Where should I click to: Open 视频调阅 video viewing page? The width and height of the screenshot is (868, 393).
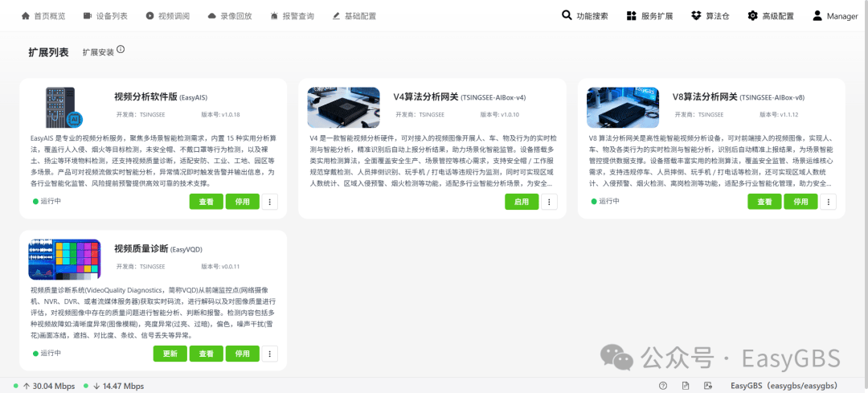coord(168,16)
